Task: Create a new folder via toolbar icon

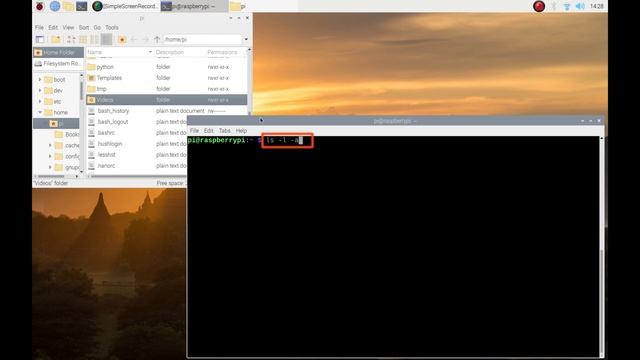Action: (56, 39)
